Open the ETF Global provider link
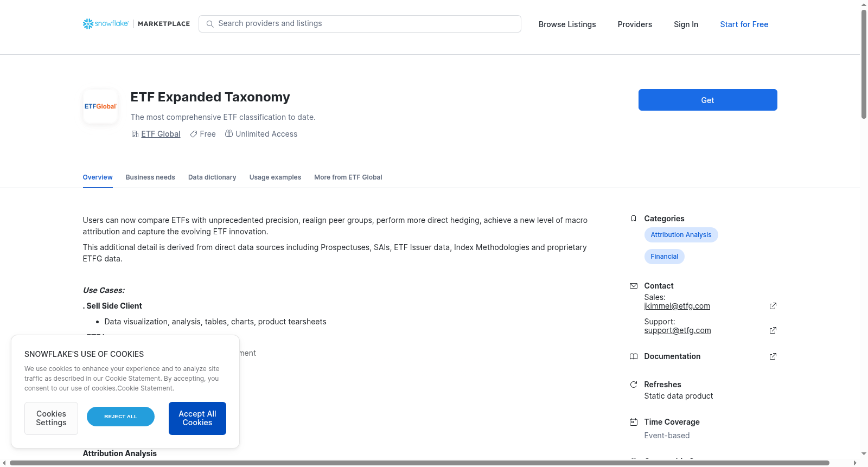The image size is (868, 467). (x=161, y=134)
